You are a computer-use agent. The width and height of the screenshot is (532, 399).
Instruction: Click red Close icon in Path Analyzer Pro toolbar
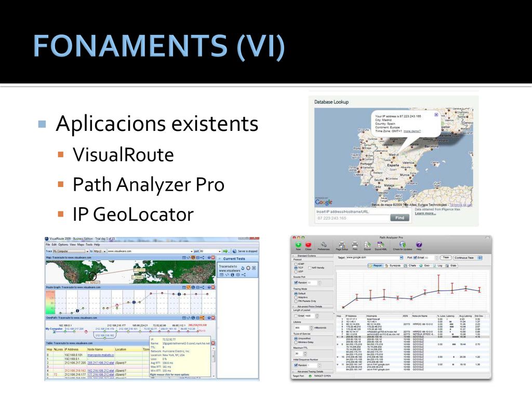pos(309,245)
